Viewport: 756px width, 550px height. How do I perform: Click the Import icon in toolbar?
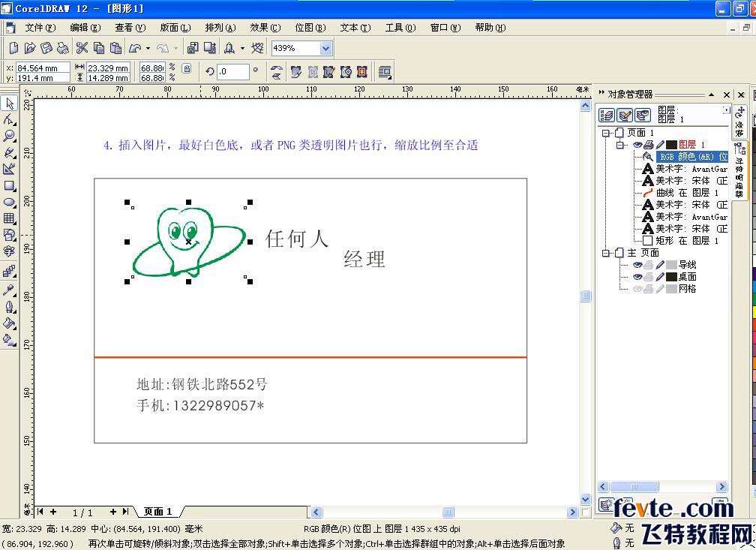[193, 48]
